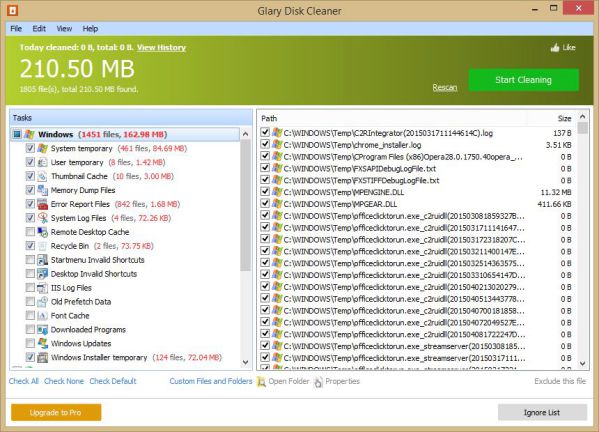Open the Ignore List button

point(542,413)
